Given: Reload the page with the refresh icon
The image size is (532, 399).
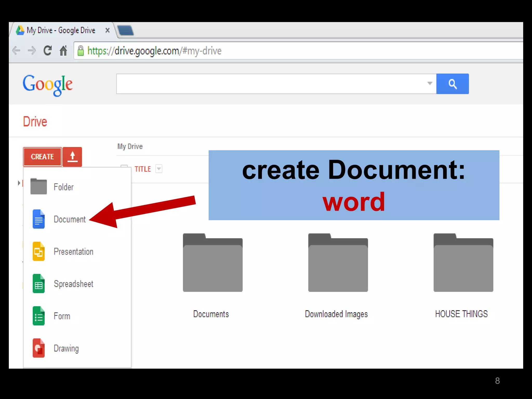Looking at the screenshot, I should tap(48, 51).
